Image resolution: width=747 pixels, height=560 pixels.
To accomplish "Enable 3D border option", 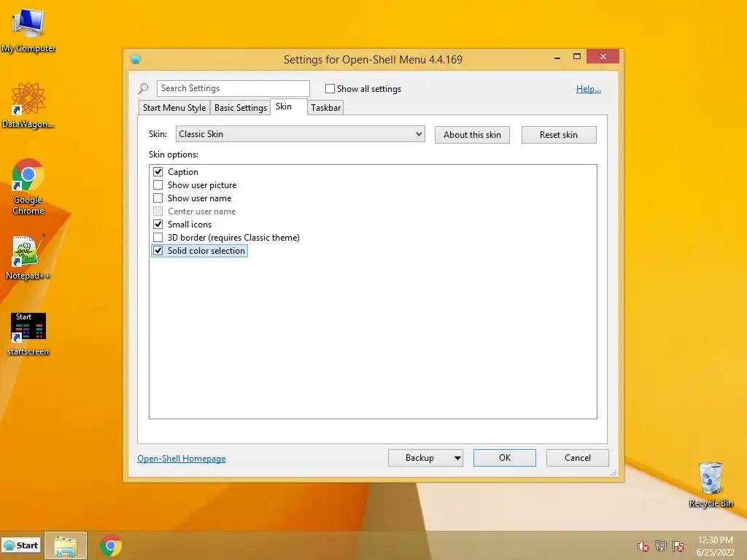I will point(158,237).
